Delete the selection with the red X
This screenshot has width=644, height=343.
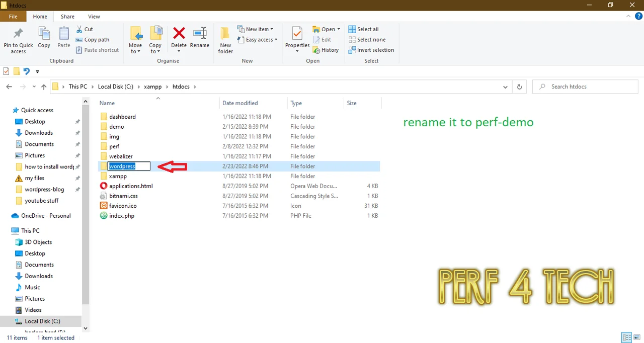pos(179,34)
